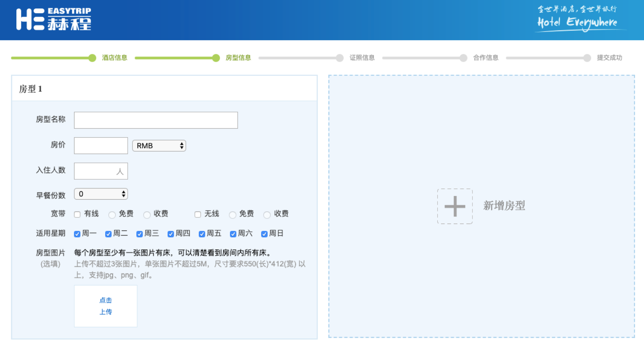This screenshot has width=644, height=348.
Task: Click the 宽带 label
Action: click(58, 214)
